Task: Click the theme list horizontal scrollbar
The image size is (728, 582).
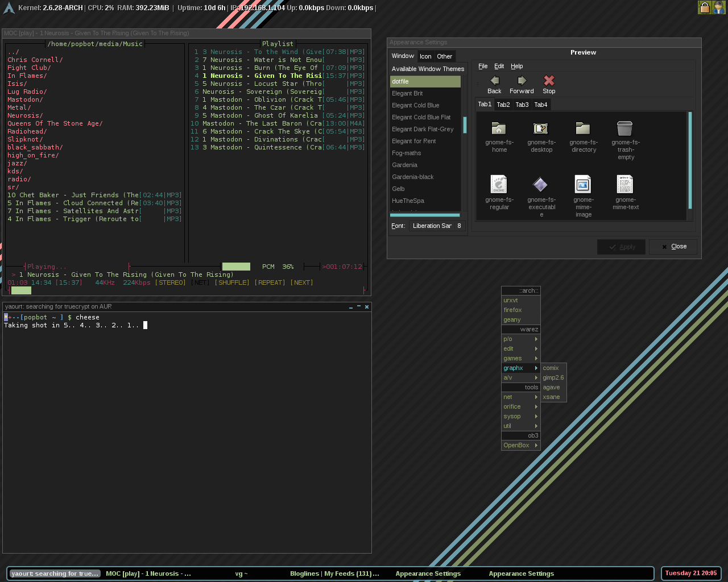Action: tap(425, 215)
